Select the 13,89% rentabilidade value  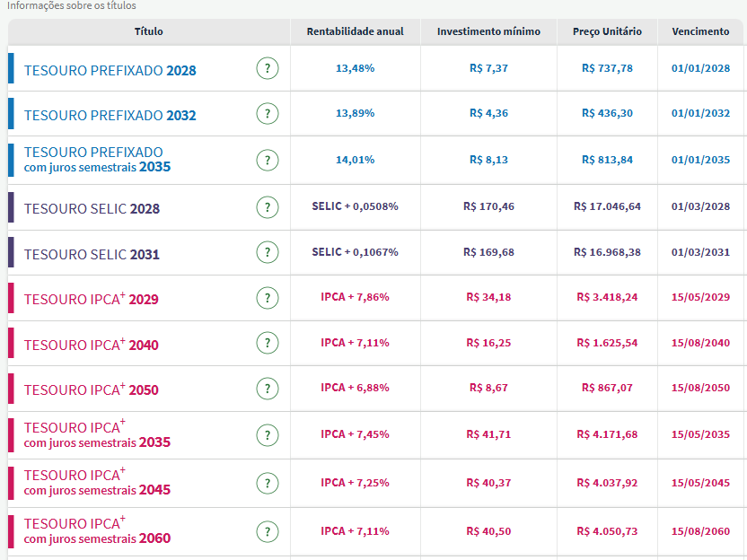355,113
